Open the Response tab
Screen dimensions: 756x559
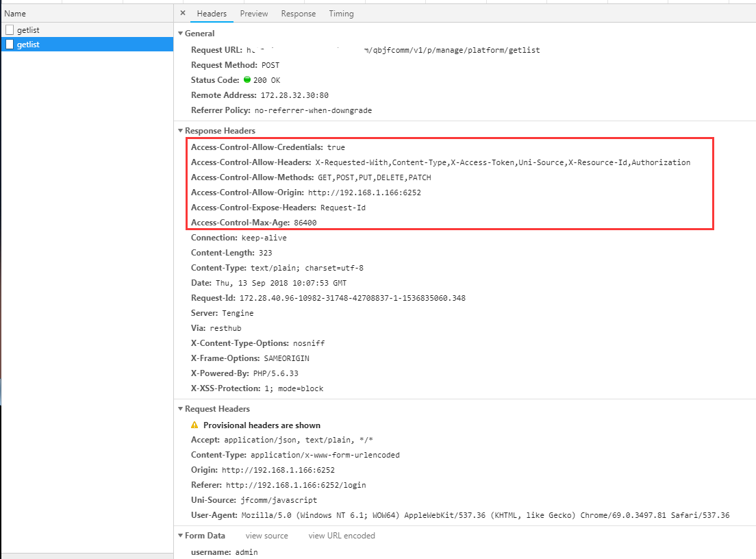point(298,14)
